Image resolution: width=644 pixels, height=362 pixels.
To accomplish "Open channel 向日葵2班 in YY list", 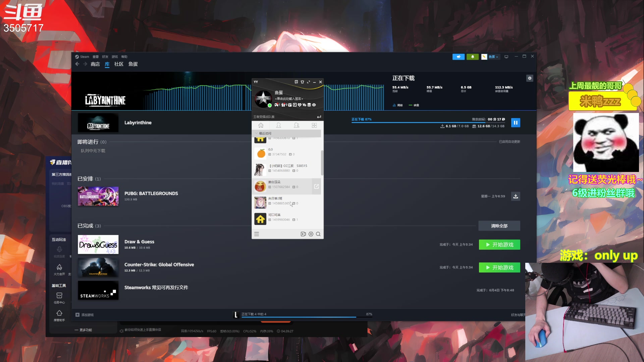I will tap(286, 203).
